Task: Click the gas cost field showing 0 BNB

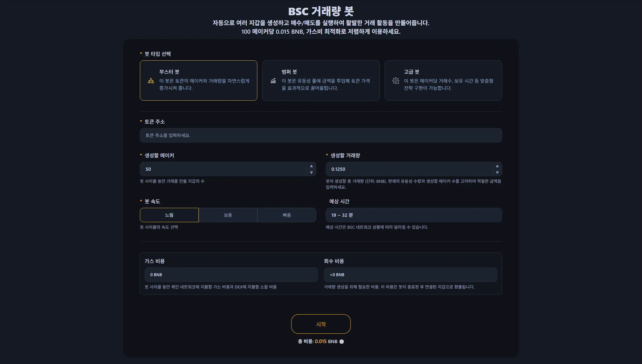Action: click(x=231, y=274)
